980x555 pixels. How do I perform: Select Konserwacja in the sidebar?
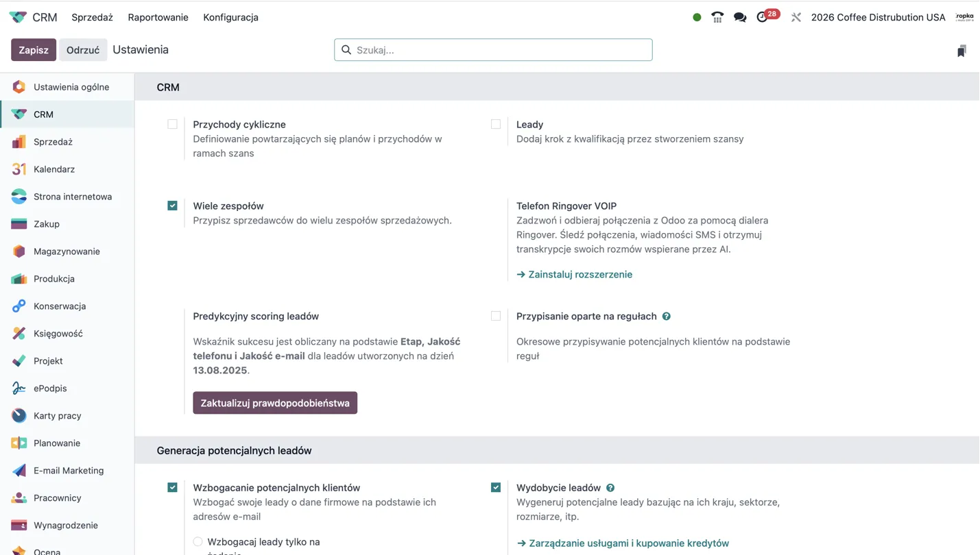[x=67, y=306]
